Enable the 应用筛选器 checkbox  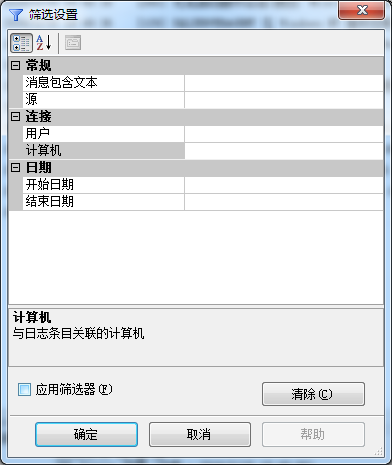click(24, 389)
